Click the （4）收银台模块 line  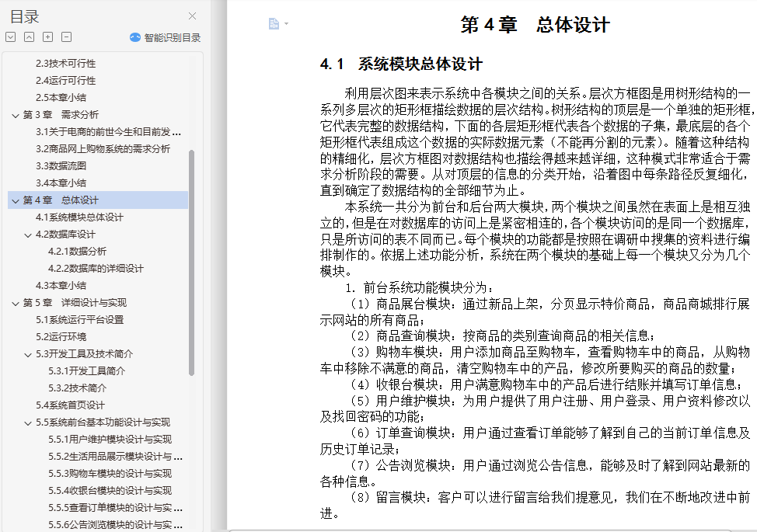coord(546,385)
